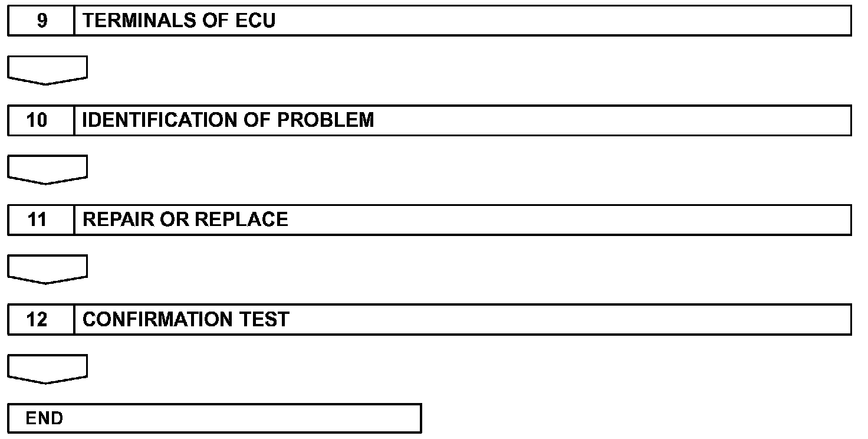The image size is (868, 439).
Task: Select step number 10 cell
Action: 41,120
